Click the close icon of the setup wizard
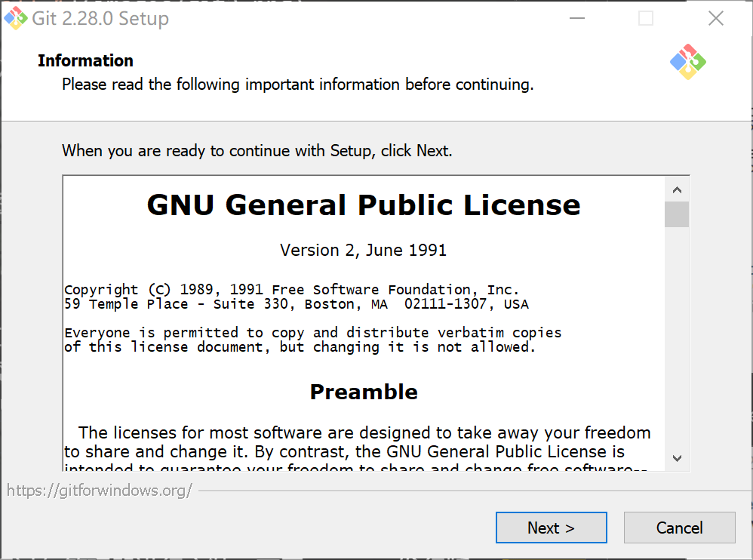Image resolution: width=753 pixels, height=560 pixels. [715, 17]
